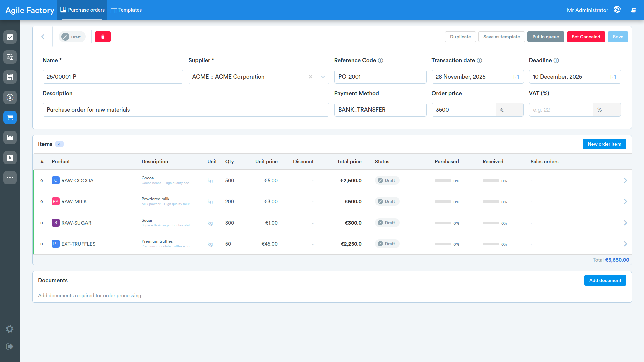Screen dimensions: 644x362
Task: Click the Reference Code info icon
Action: click(x=380, y=60)
